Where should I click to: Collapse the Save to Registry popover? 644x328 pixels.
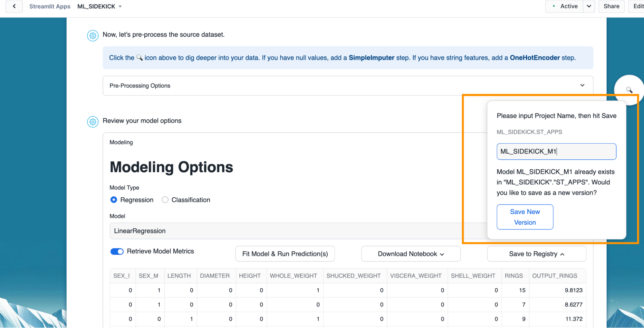click(x=536, y=254)
